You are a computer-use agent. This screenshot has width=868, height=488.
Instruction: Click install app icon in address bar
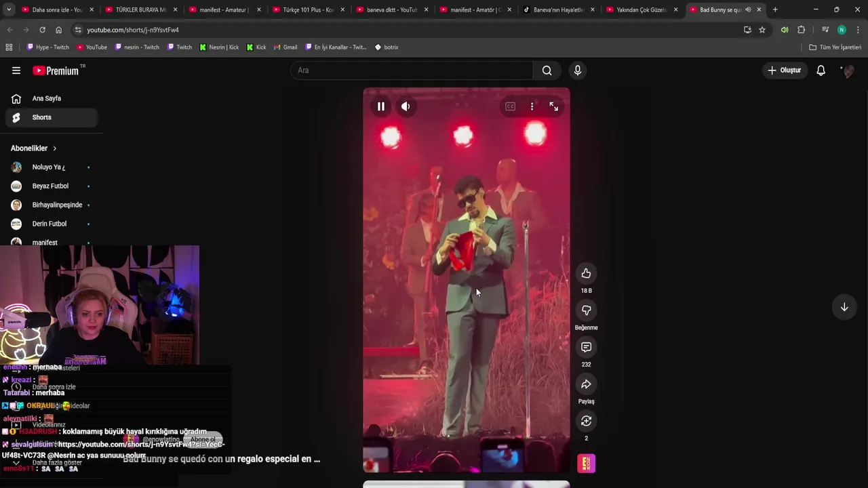[747, 30]
